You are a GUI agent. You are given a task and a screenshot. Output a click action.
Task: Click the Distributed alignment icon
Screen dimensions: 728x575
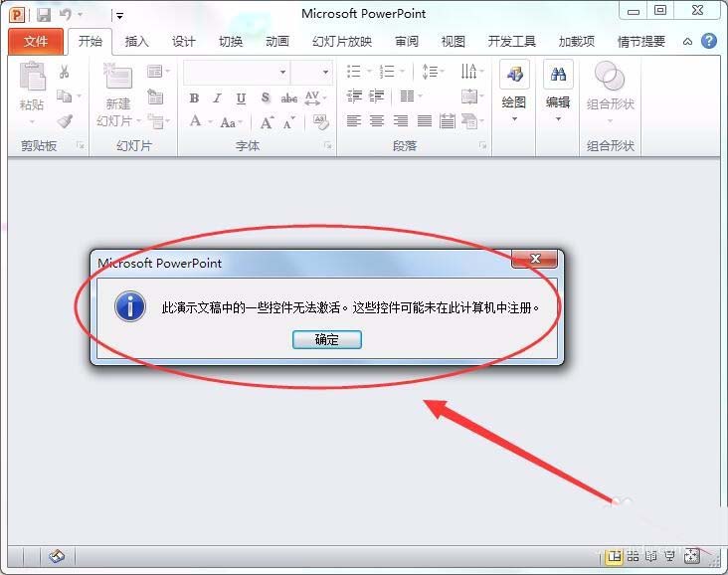[448, 121]
